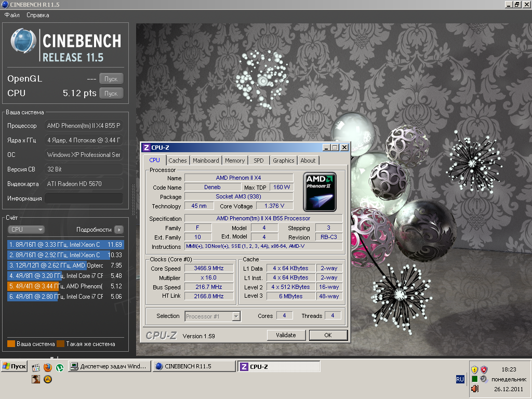This screenshot has width=532, height=399.
Task: Click the orange Ваша система legend swatch
Action: (11, 344)
